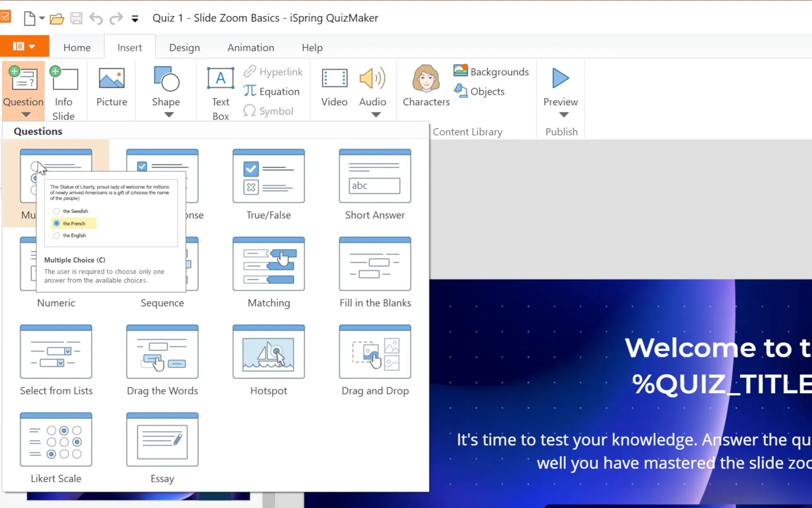Insert an Equation
The width and height of the screenshot is (812, 508).
point(271,91)
